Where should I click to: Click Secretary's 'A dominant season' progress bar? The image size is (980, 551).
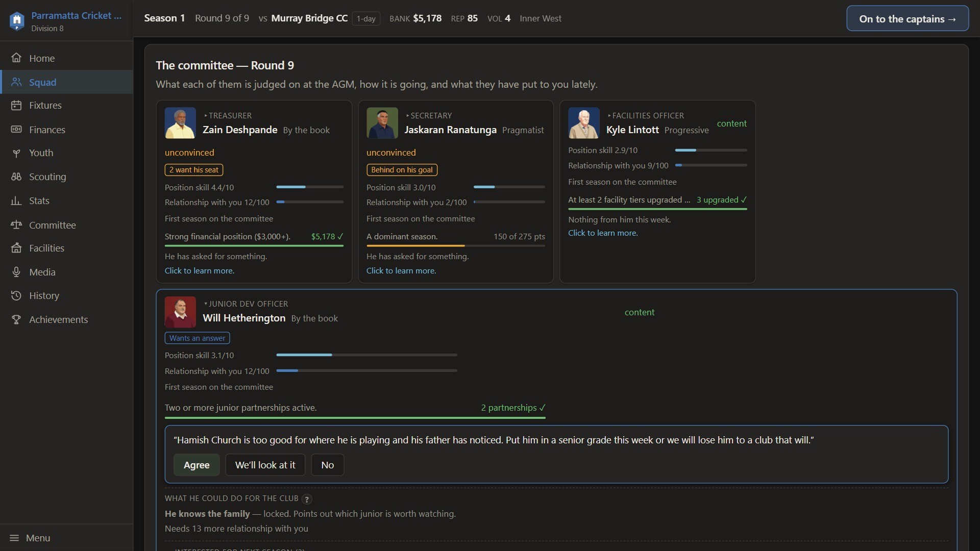(x=456, y=246)
